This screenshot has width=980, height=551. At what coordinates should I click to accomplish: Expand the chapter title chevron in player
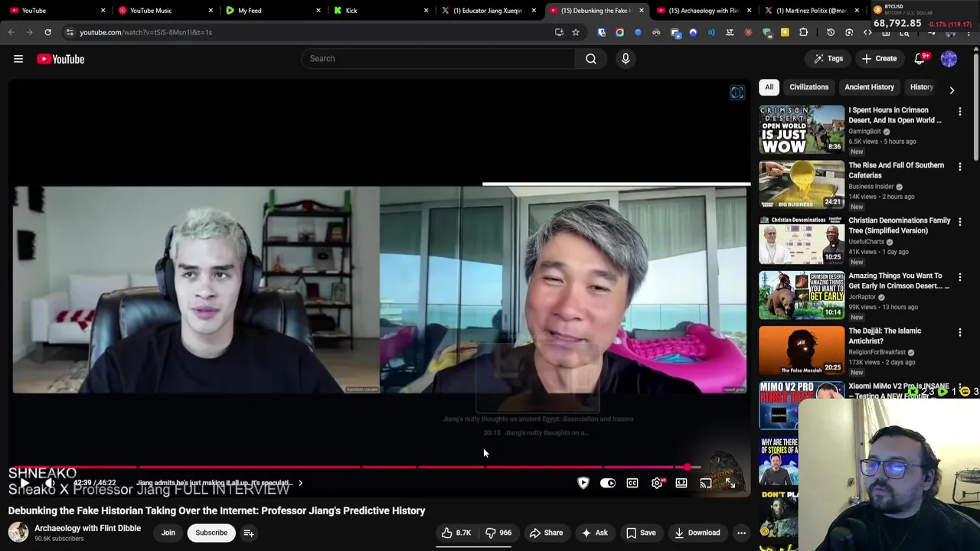pyautogui.click(x=300, y=484)
